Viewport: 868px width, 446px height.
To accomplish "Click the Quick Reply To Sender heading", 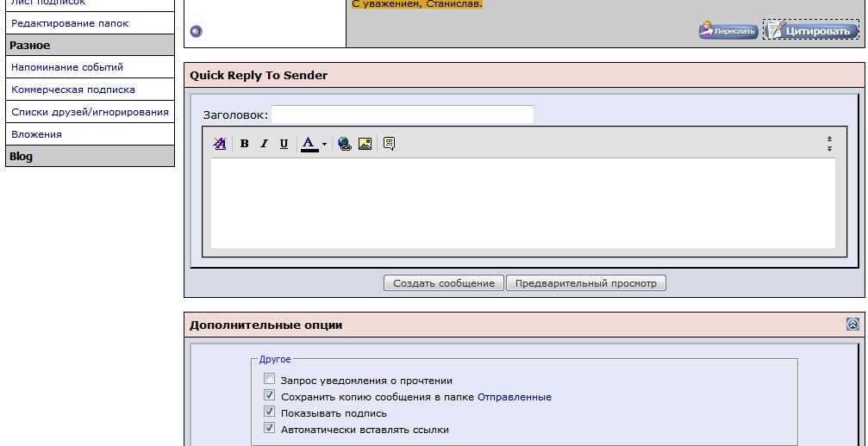I will pyautogui.click(x=259, y=75).
